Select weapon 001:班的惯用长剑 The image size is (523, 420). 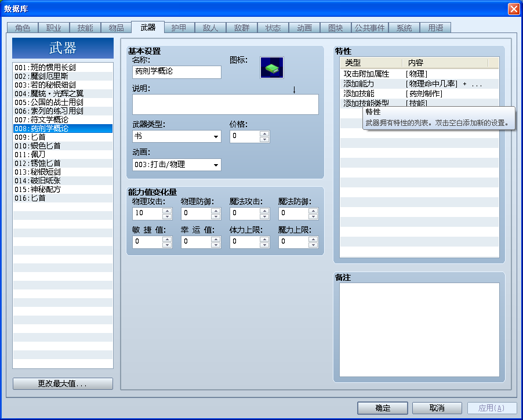point(63,67)
